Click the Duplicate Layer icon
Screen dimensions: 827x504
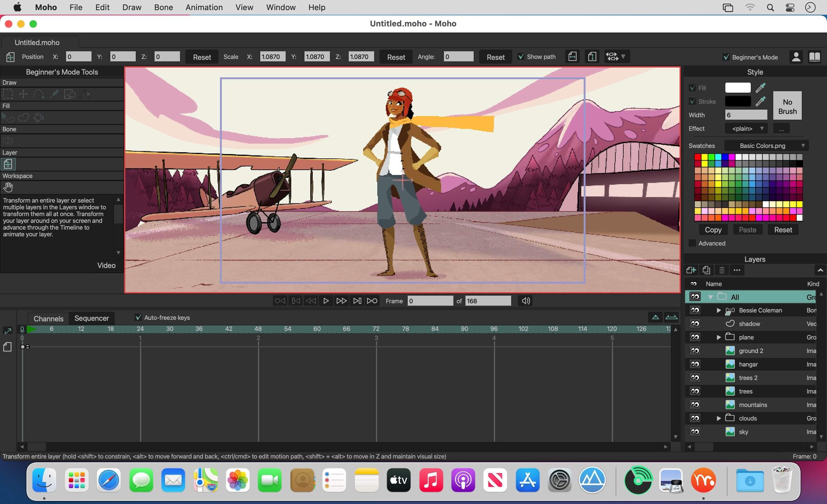click(706, 270)
